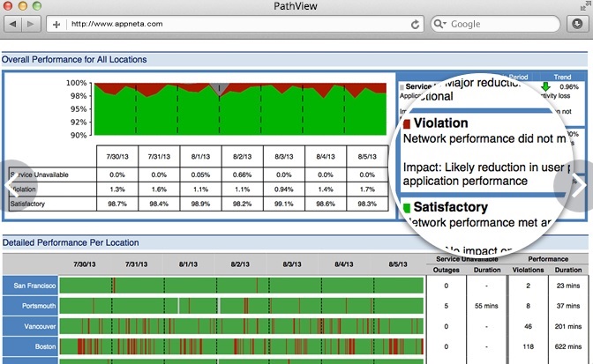The height and width of the screenshot is (364, 593).
Task: Reload the page with the refresh icon
Action: coord(415,25)
